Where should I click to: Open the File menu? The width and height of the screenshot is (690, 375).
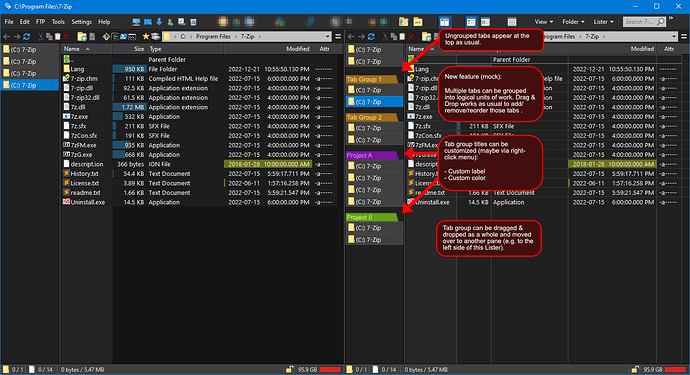coord(9,22)
